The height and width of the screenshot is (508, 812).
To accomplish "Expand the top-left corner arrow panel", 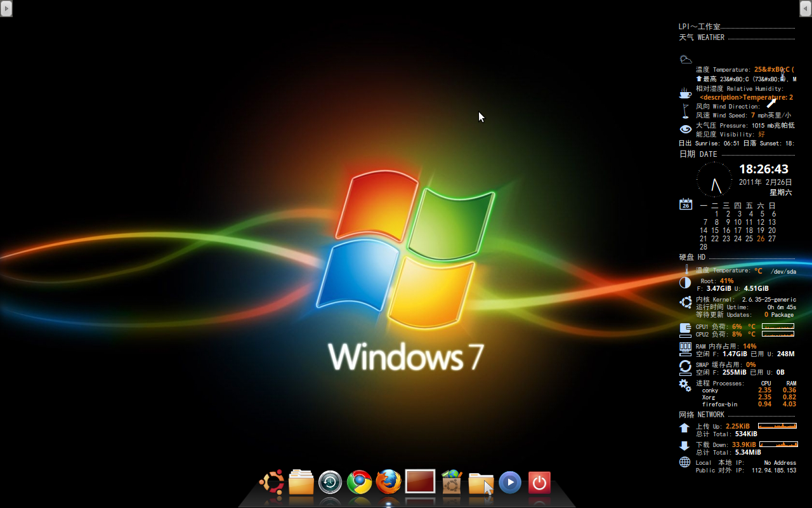I will (6, 8).
